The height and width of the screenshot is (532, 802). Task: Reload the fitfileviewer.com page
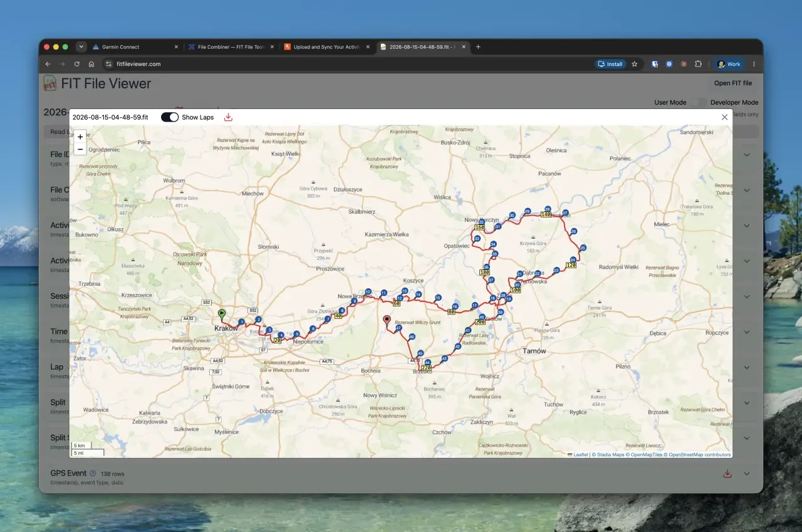click(77, 64)
